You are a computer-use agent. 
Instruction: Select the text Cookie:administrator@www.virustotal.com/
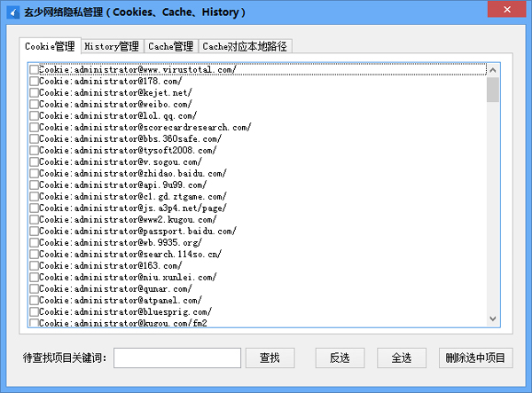137,69
